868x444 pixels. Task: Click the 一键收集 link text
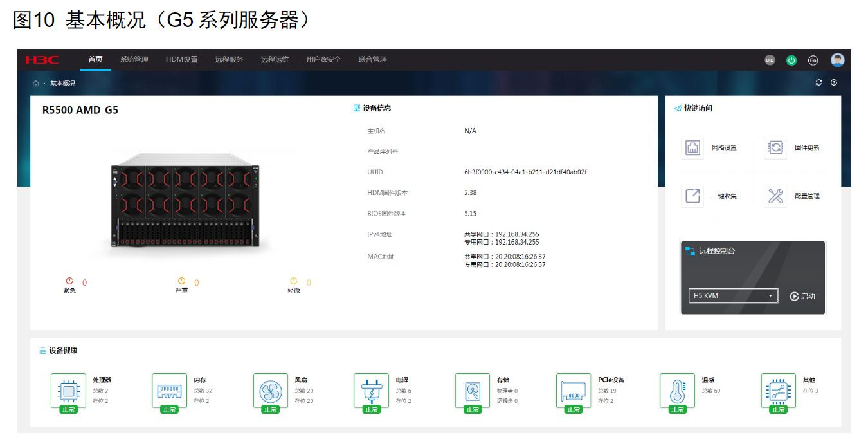724,196
